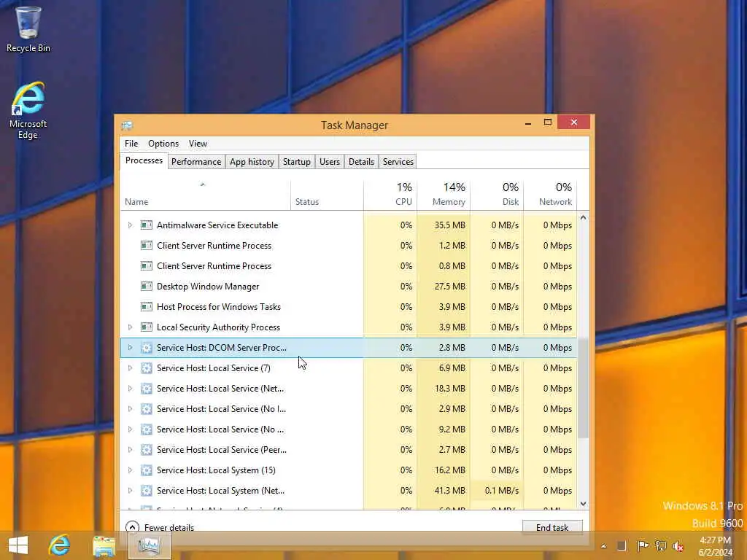The image size is (747, 560).
Task: Click the process list scroll up arrow
Action: click(583, 217)
